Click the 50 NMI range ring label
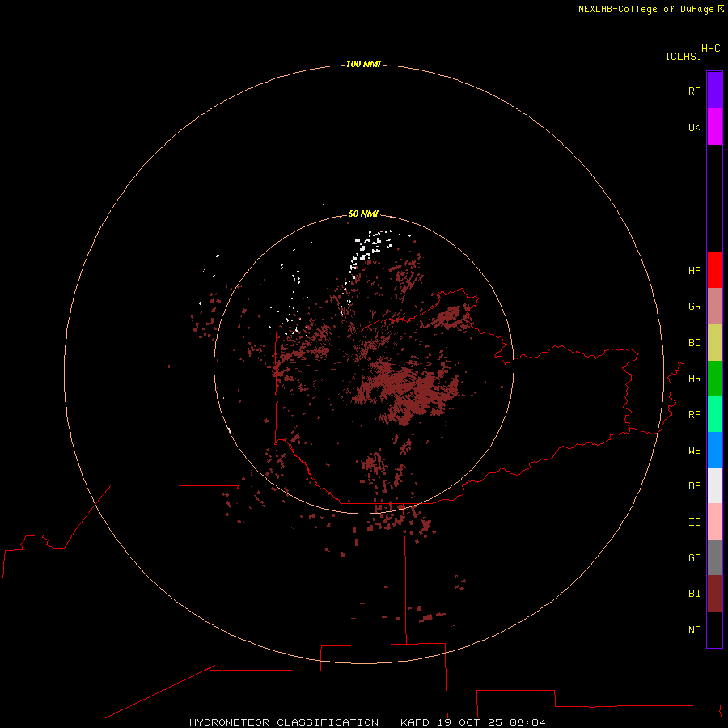This screenshot has height=728, width=728. tap(363, 214)
